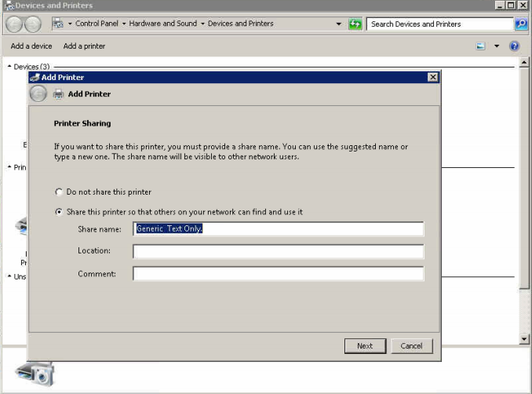The width and height of the screenshot is (532, 394).
Task: Click the Search Devices and Printers box
Action: click(x=439, y=24)
